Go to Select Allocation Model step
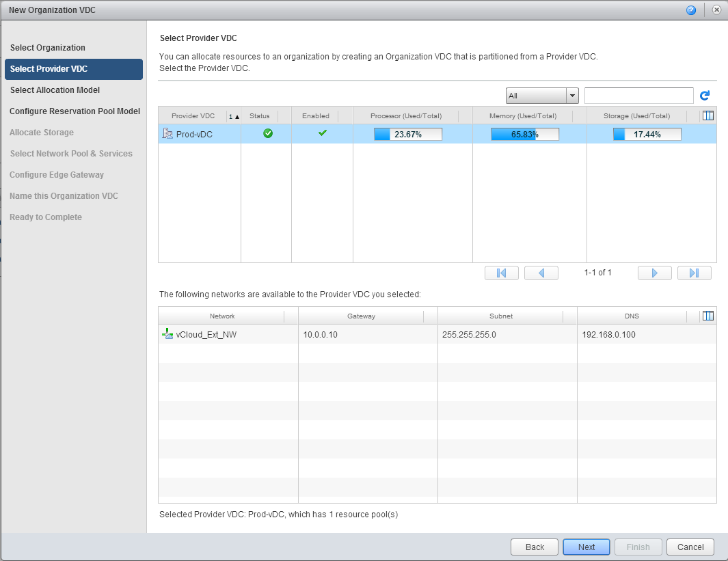Viewport: 728px width, 561px height. click(x=55, y=90)
